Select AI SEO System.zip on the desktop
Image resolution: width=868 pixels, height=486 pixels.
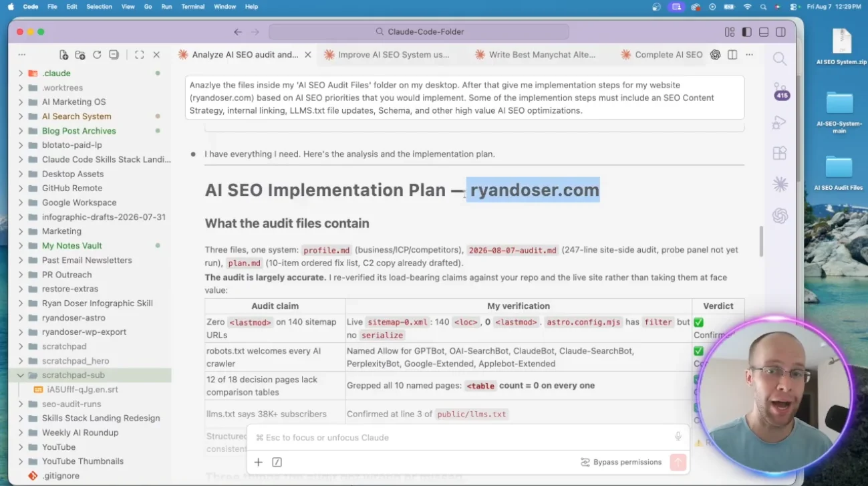(x=841, y=47)
